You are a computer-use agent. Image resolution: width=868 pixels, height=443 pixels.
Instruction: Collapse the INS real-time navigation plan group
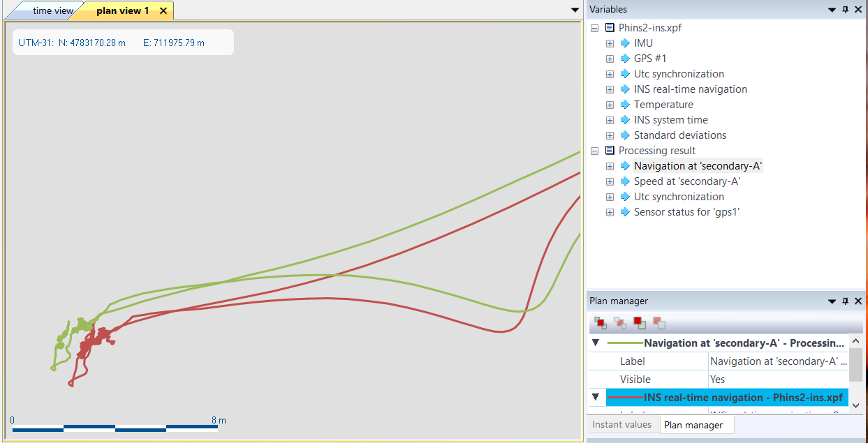(596, 398)
